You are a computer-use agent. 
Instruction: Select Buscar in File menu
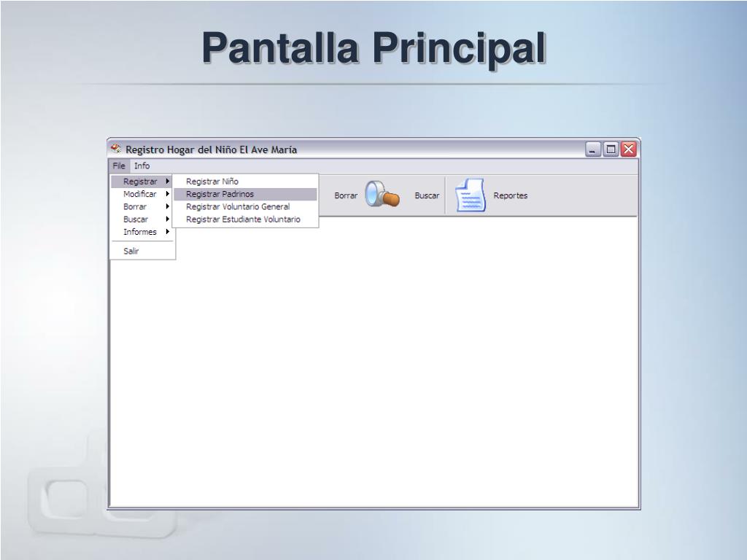pos(142,219)
